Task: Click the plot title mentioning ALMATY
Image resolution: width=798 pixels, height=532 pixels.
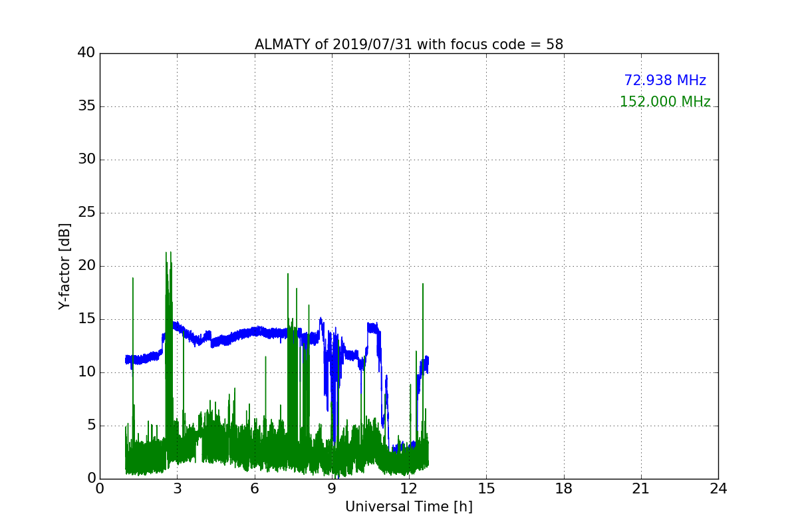Action: pos(409,45)
